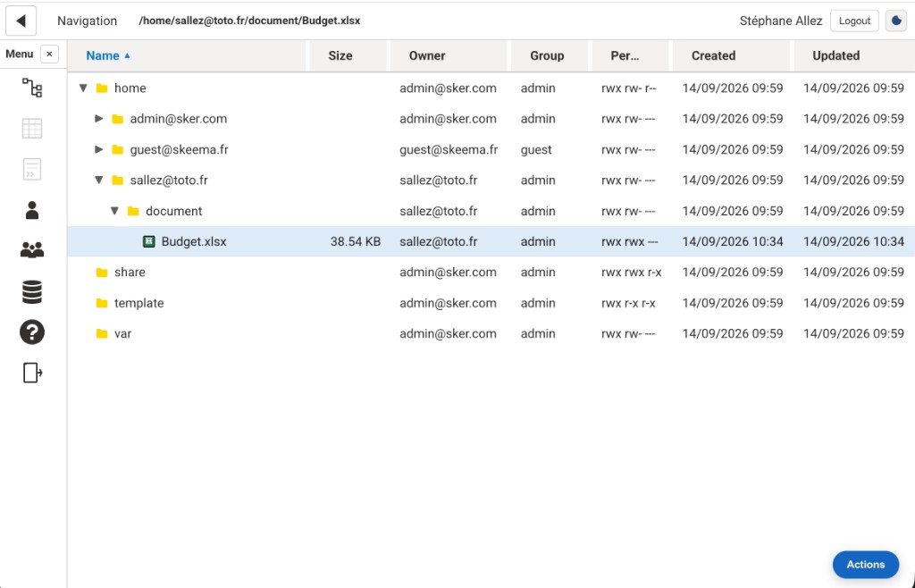Click the Logout button
915x588 pixels.
tap(854, 21)
